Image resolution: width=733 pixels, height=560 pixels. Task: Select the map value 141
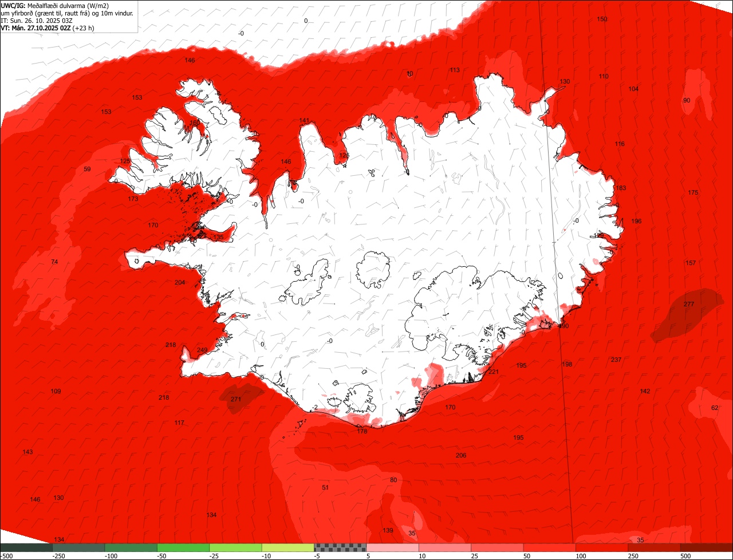pos(304,120)
